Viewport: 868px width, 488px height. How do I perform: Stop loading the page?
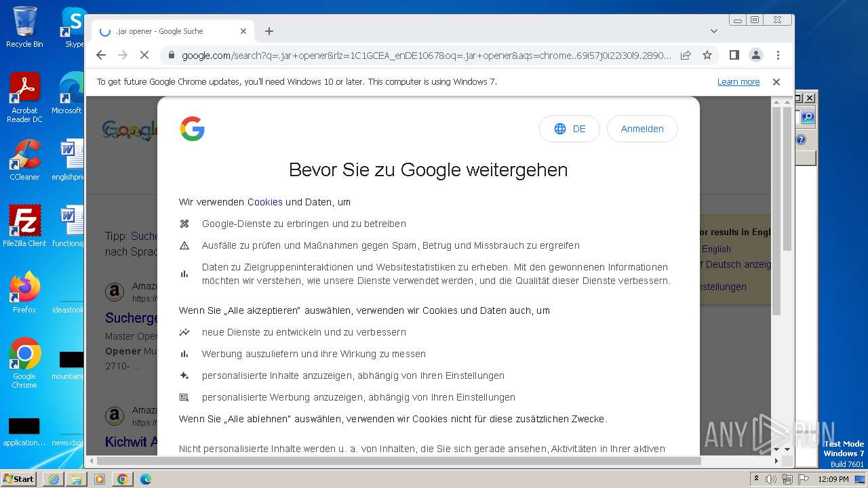(144, 55)
